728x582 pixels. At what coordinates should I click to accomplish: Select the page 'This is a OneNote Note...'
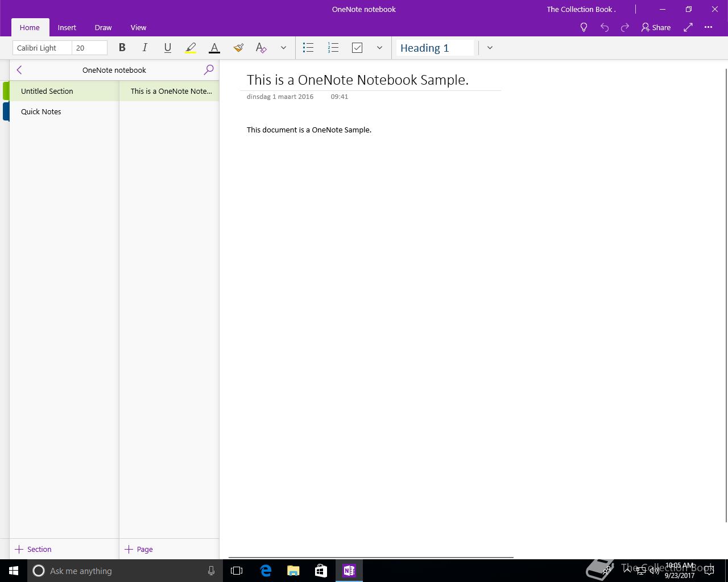point(169,91)
